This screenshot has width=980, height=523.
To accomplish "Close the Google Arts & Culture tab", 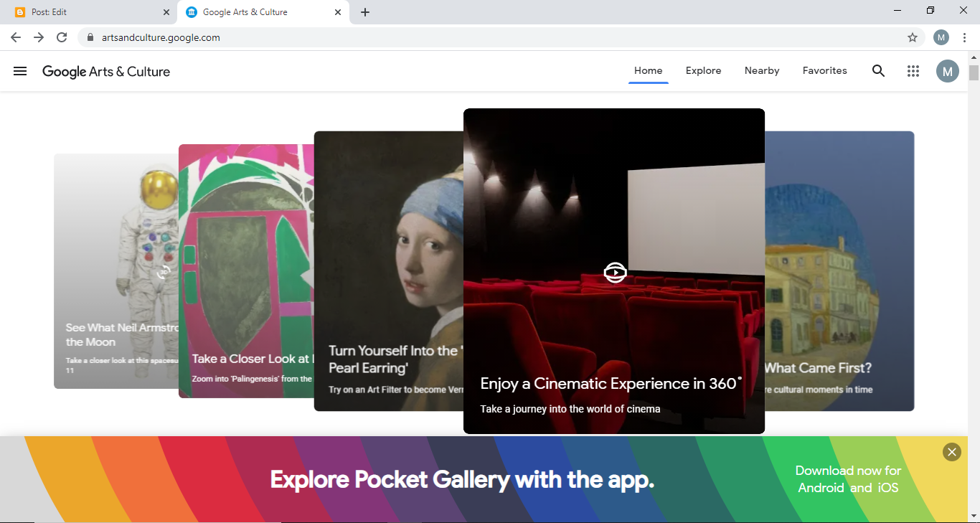I will pyautogui.click(x=338, y=12).
